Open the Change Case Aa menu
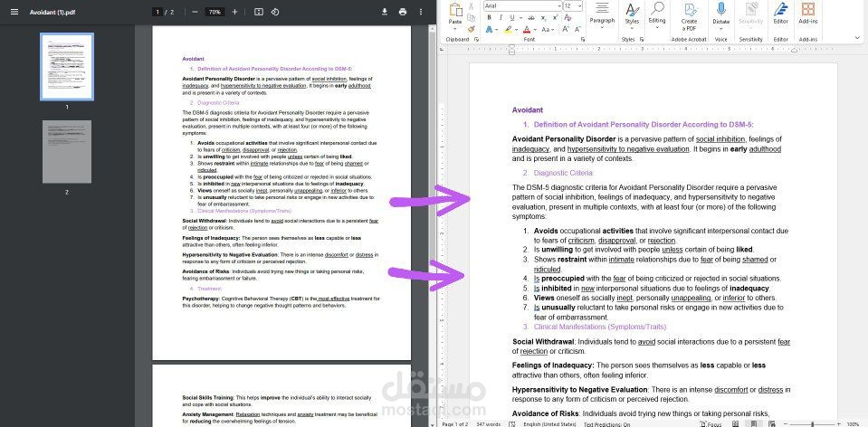The width and height of the screenshot is (868, 427). point(548,29)
